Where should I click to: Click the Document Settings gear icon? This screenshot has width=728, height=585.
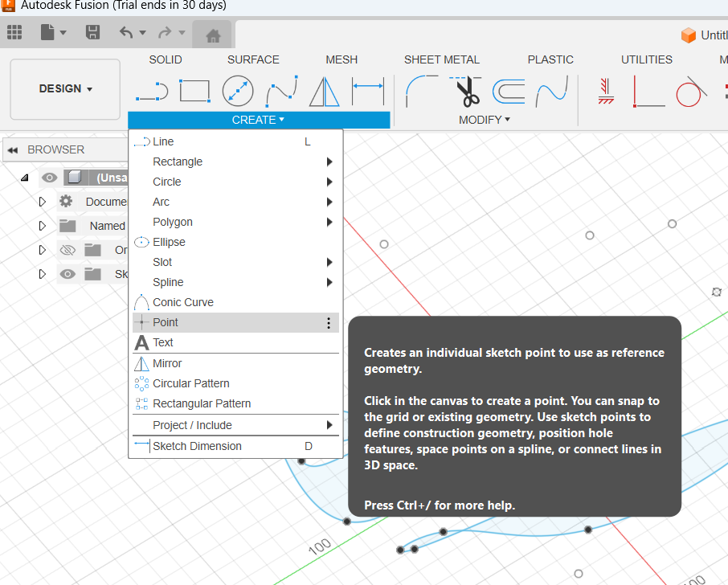point(66,201)
